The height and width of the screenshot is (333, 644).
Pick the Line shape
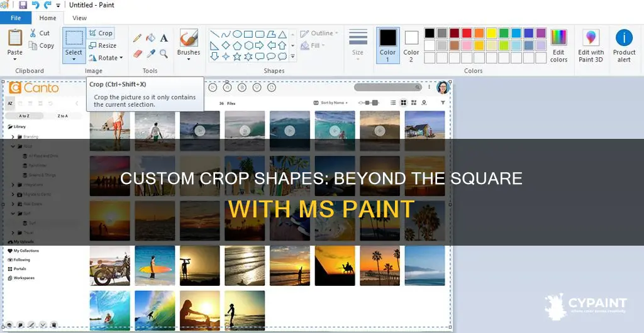(214, 34)
